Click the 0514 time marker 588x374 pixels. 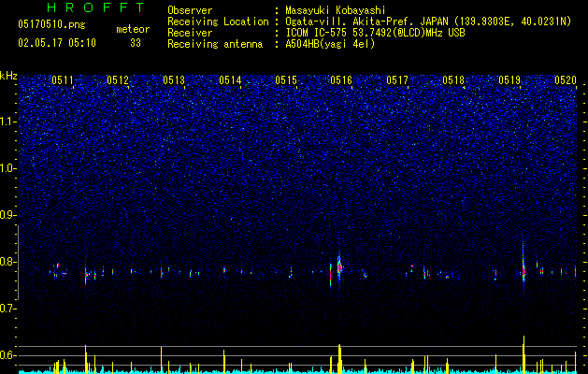point(230,80)
